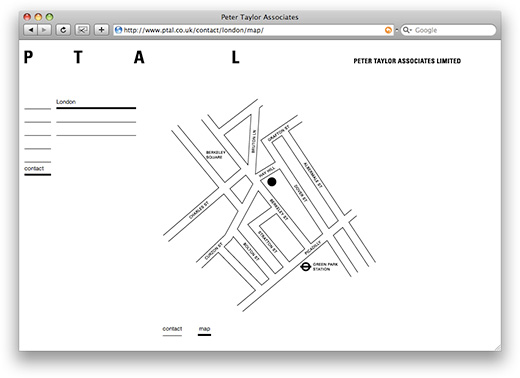The image size is (520, 378).
Task: Reload the page with the refresh icon
Action: click(x=63, y=30)
